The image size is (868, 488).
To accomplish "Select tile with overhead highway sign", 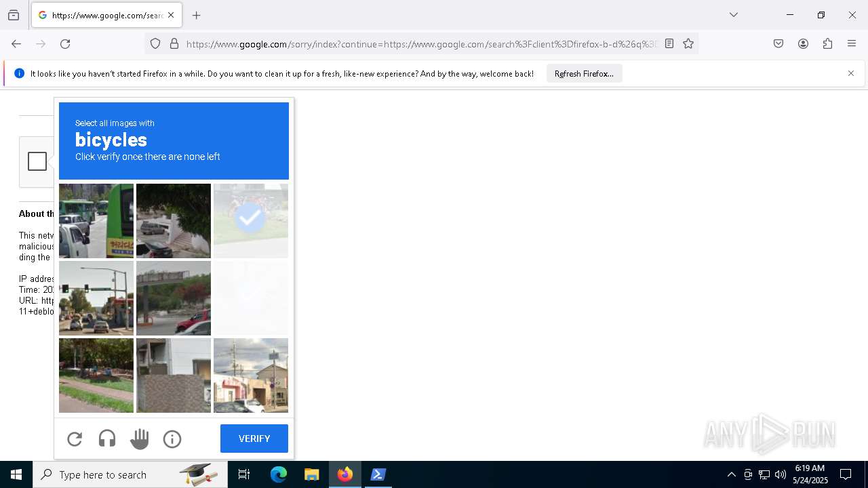I will [x=174, y=298].
